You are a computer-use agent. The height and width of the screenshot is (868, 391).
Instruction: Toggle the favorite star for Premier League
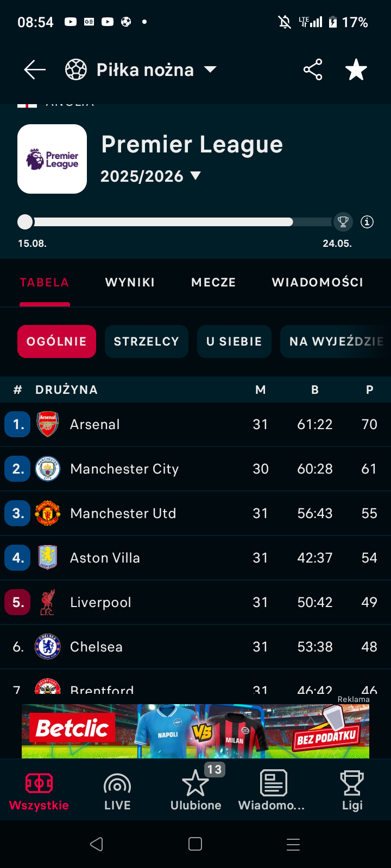pyautogui.click(x=356, y=70)
